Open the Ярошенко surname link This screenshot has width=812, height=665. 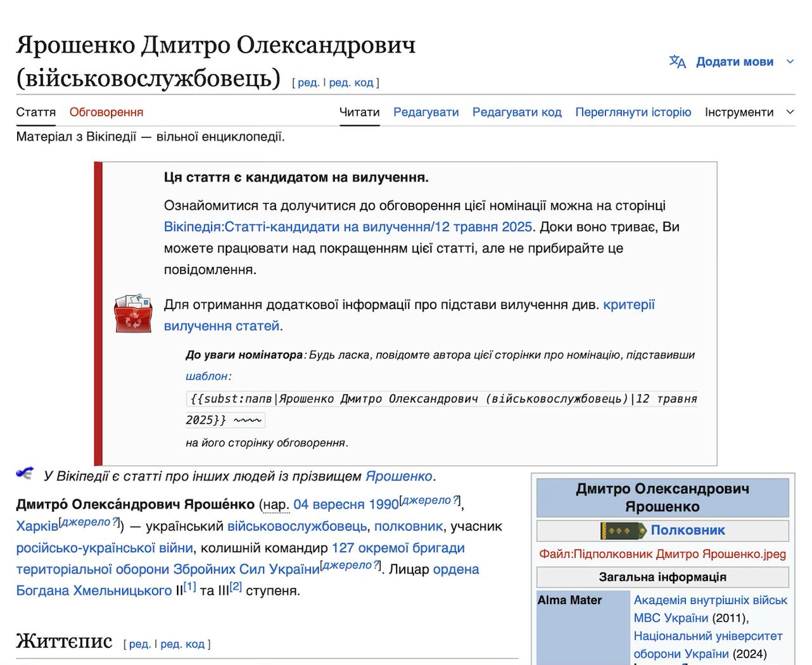point(399,476)
